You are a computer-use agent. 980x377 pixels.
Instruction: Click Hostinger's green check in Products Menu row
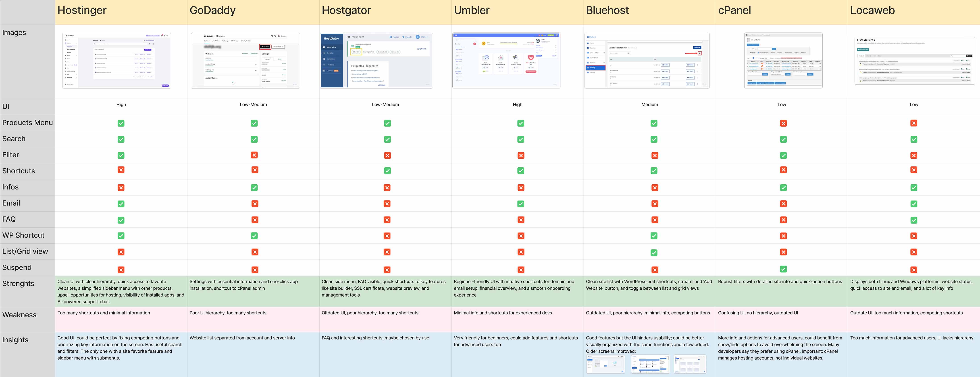121,123
